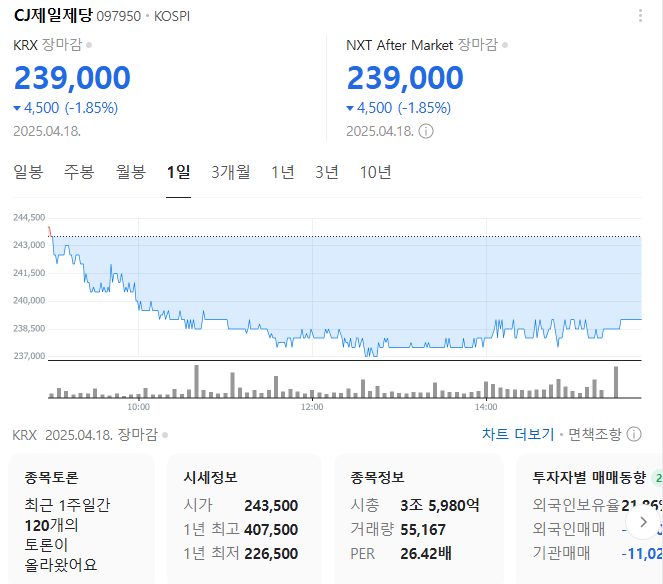This screenshot has width=663, height=584.
Task: Click the 시가 243,500 value
Action: pos(271,505)
